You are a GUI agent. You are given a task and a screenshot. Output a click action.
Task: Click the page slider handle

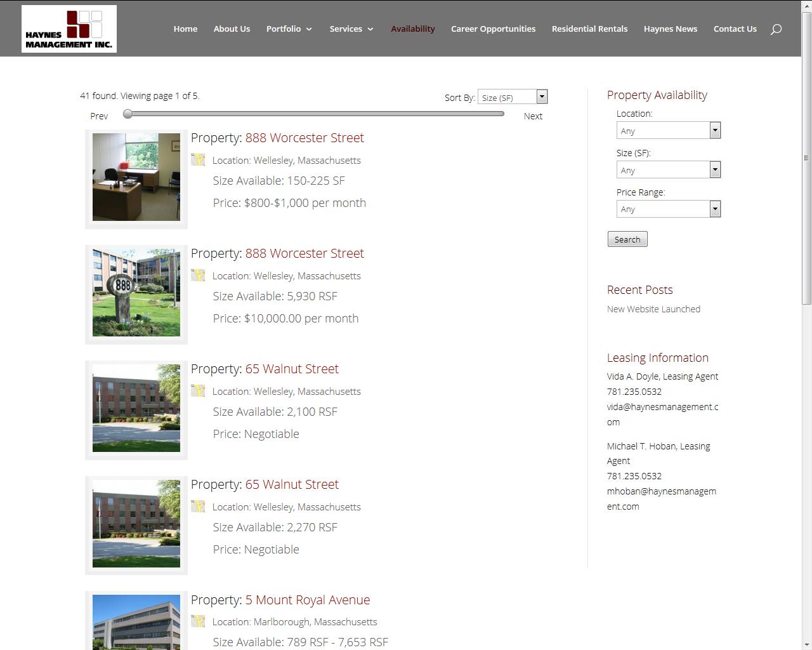pyautogui.click(x=128, y=114)
